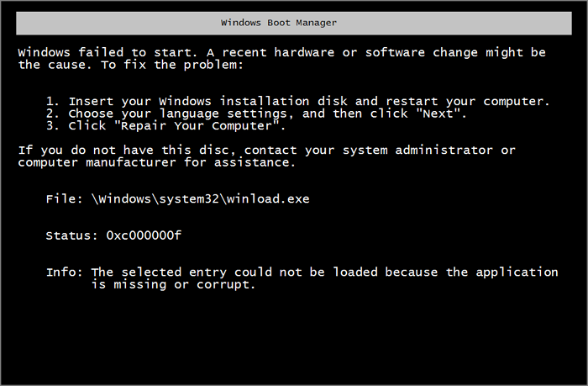Select the error code 0xc000000f
This screenshot has width=588, height=386.
coord(144,235)
